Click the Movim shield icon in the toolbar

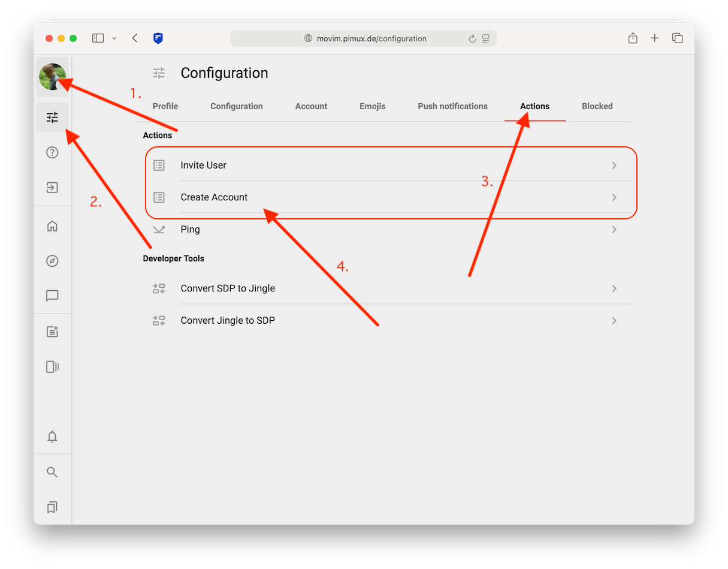pyautogui.click(x=158, y=38)
